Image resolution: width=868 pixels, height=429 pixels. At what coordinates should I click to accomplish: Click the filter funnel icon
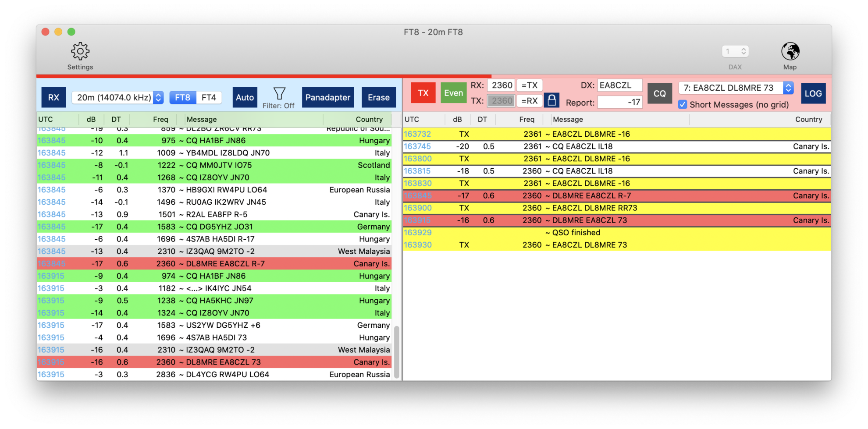click(x=279, y=93)
